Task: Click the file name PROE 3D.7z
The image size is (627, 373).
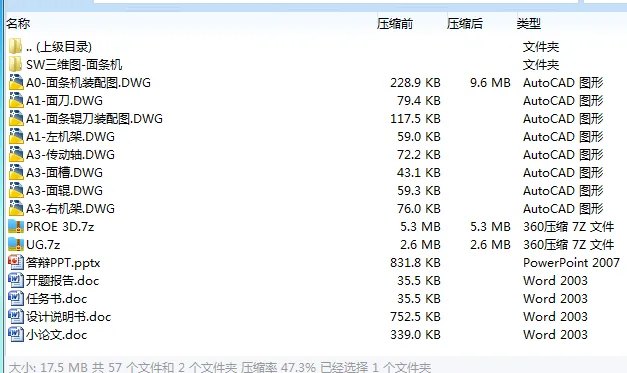Action: [60, 227]
